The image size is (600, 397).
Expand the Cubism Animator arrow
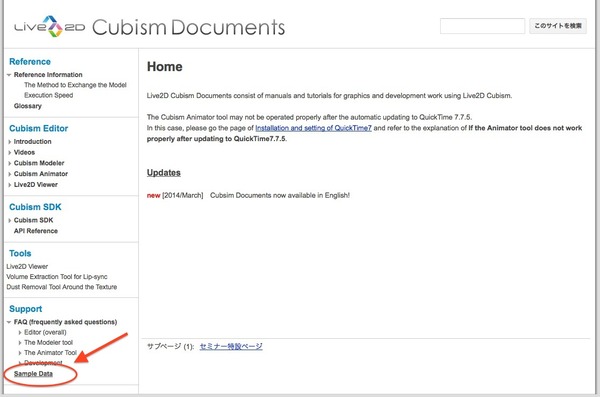pos(9,174)
